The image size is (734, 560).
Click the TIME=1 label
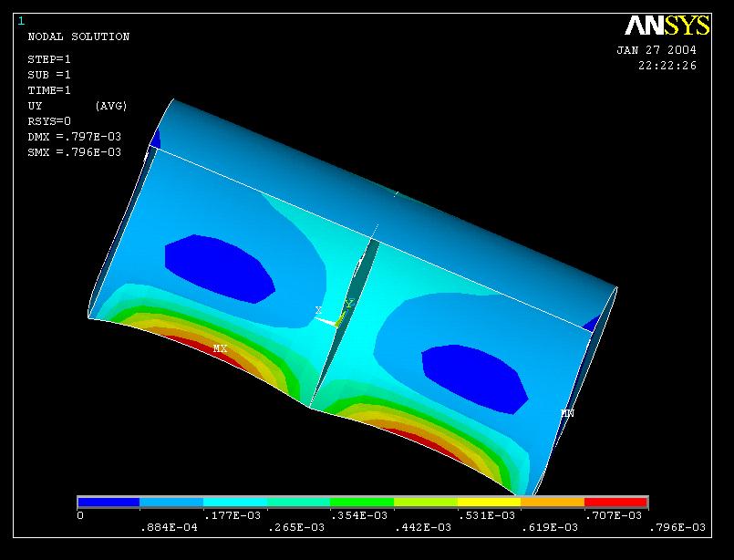coord(49,90)
